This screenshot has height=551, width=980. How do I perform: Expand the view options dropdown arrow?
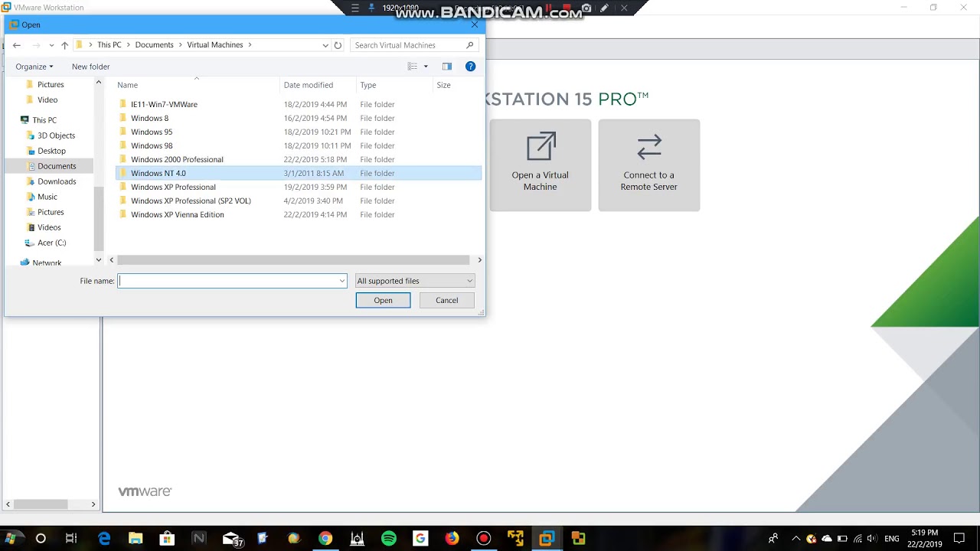click(x=426, y=67)
